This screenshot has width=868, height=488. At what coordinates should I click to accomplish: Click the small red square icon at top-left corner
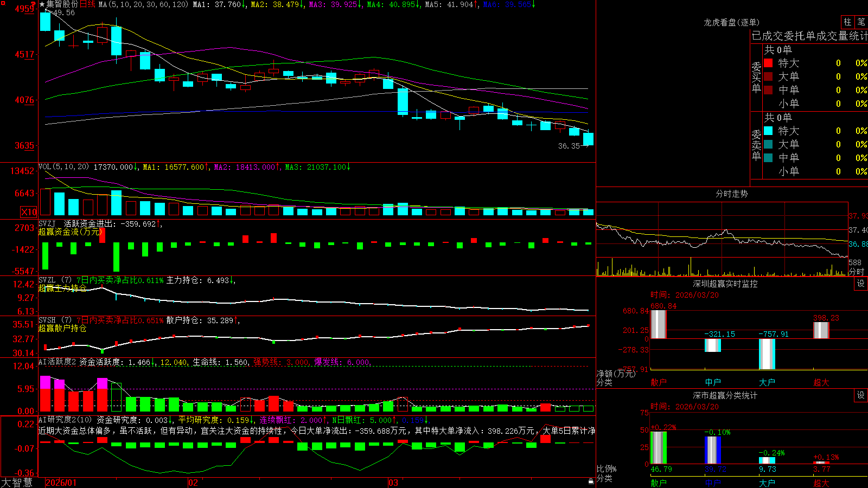[x=2, y=2]
